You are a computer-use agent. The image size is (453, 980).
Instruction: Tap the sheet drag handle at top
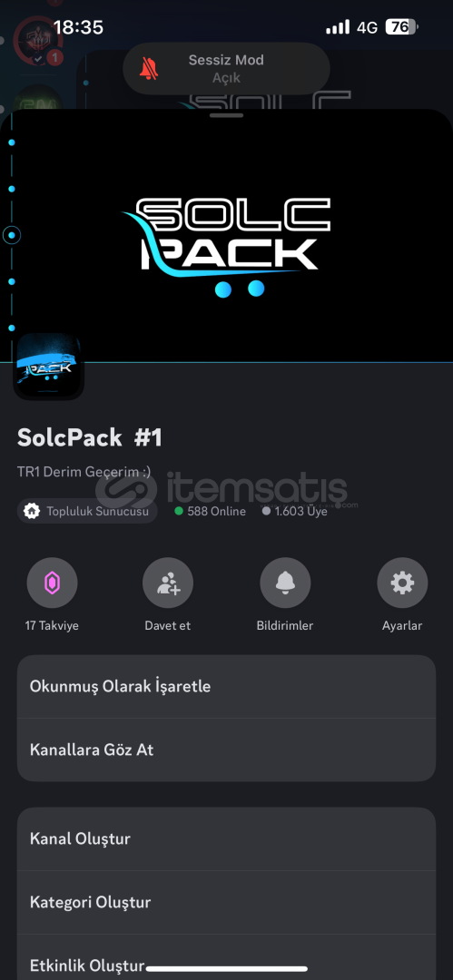point(227,115)
